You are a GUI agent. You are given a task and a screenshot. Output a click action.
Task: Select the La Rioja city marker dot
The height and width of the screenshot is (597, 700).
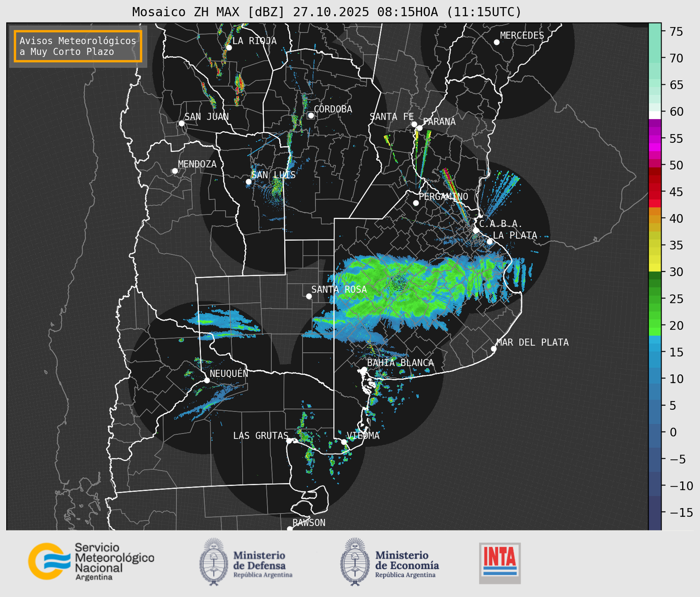229,48
